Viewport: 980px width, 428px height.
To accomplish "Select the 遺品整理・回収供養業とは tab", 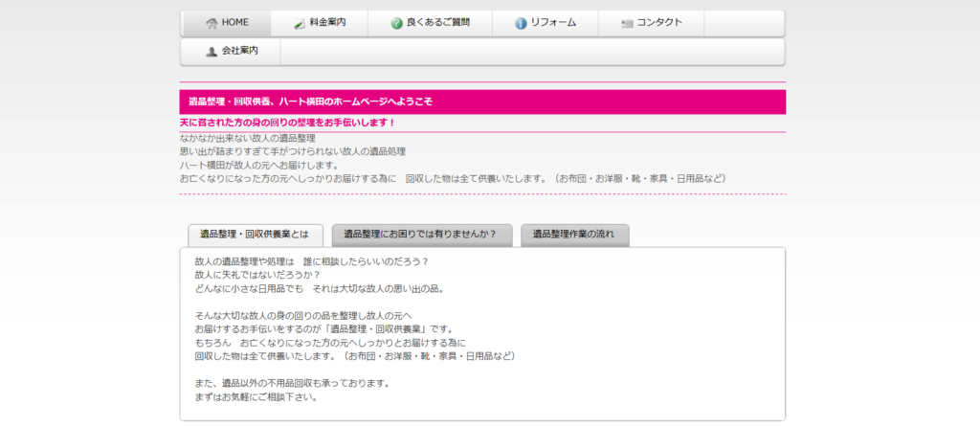I will (x=255, y=235).
